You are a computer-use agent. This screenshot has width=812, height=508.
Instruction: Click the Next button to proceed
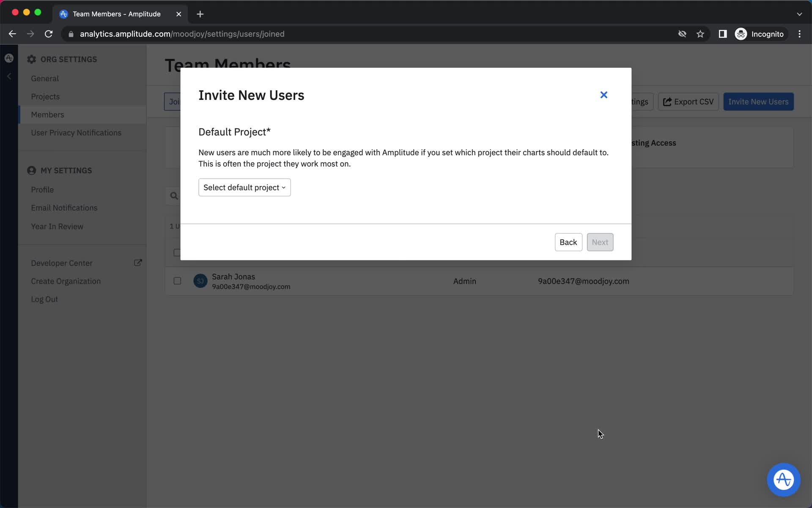(600, 242)
